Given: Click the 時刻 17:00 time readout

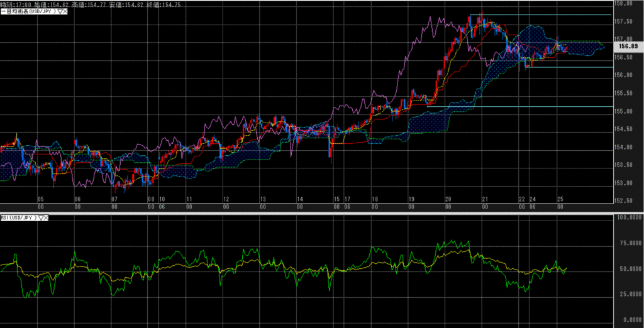Looking at the screenshot, I should pos(13,3).
